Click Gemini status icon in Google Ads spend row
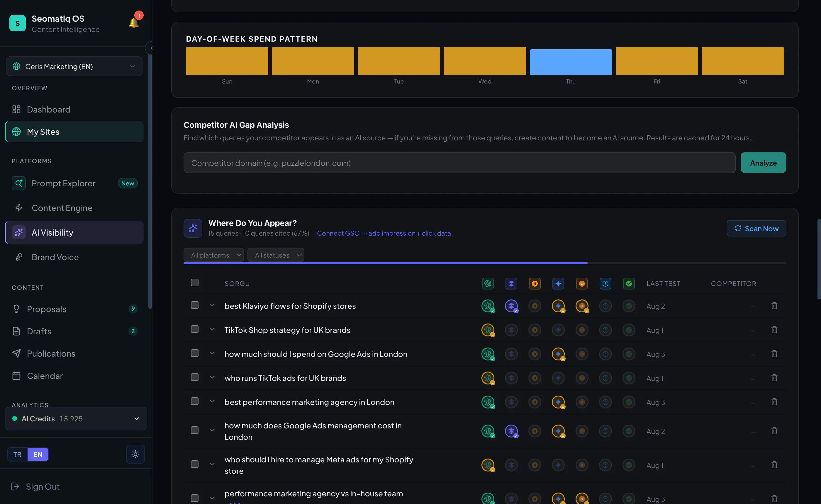Viewport: 821px width, 504px height. [x=558, y=354]
